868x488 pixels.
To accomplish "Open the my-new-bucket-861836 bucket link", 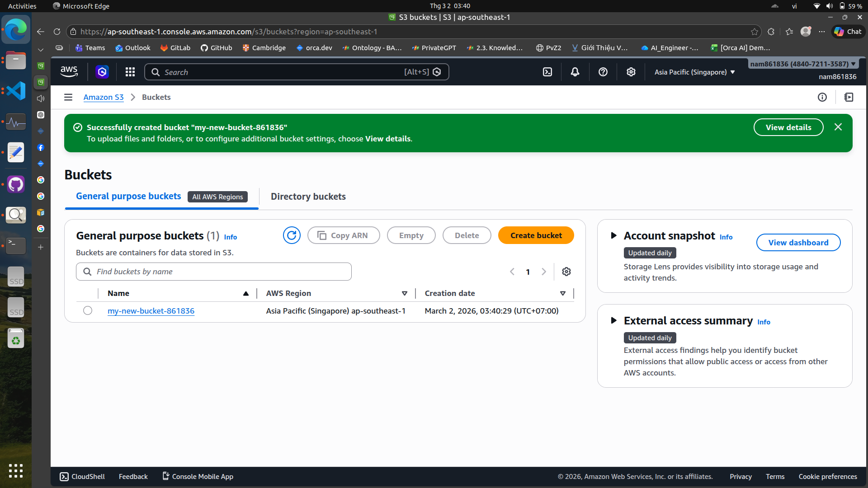I will point(151,311).
